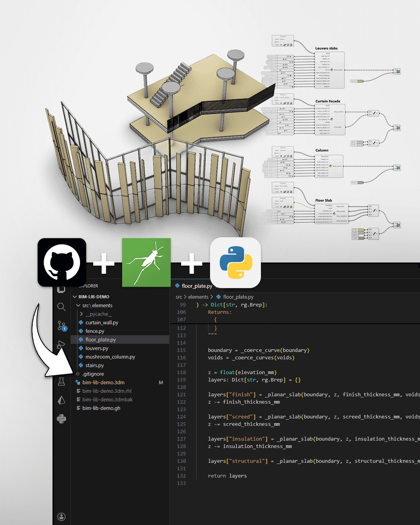Click line number 132 in the gutter

coord(181,476)
